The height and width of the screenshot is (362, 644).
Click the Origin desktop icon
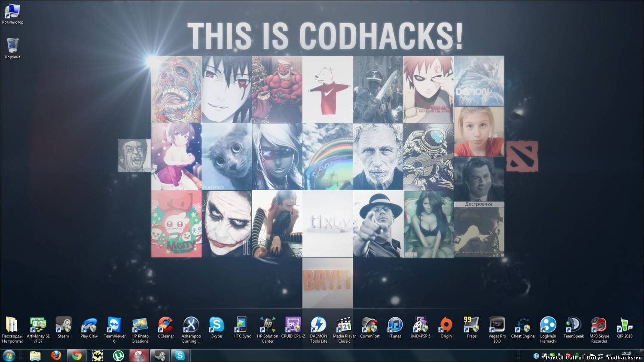[446, 328]
